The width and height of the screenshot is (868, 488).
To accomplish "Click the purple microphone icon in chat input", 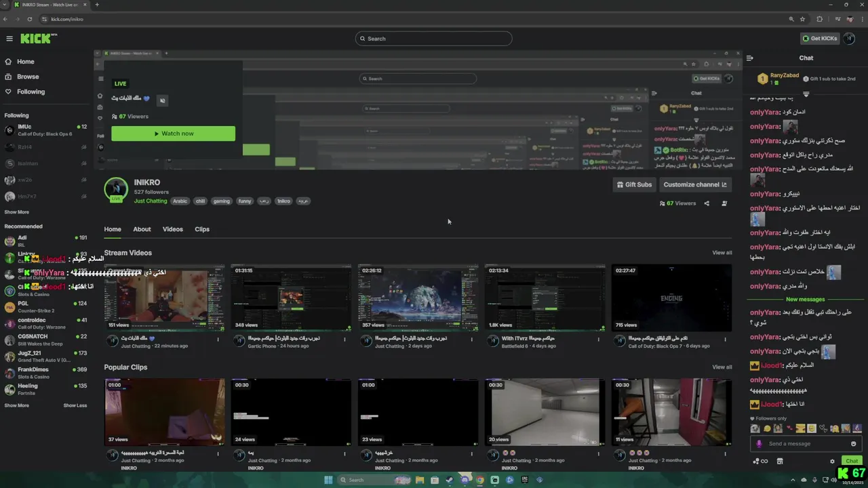I will pyautogui.click(x=759, y=444).
